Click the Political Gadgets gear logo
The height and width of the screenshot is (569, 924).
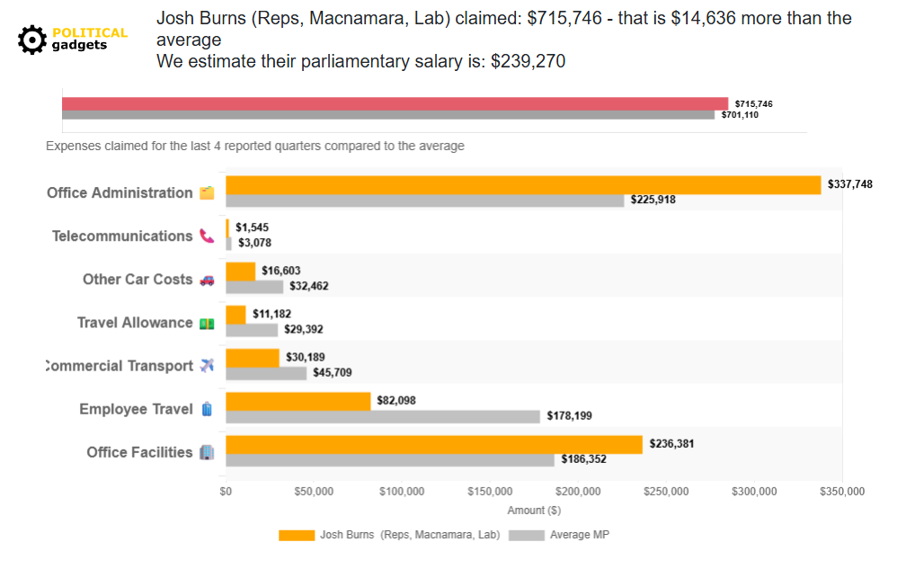(x=32, y=39)
